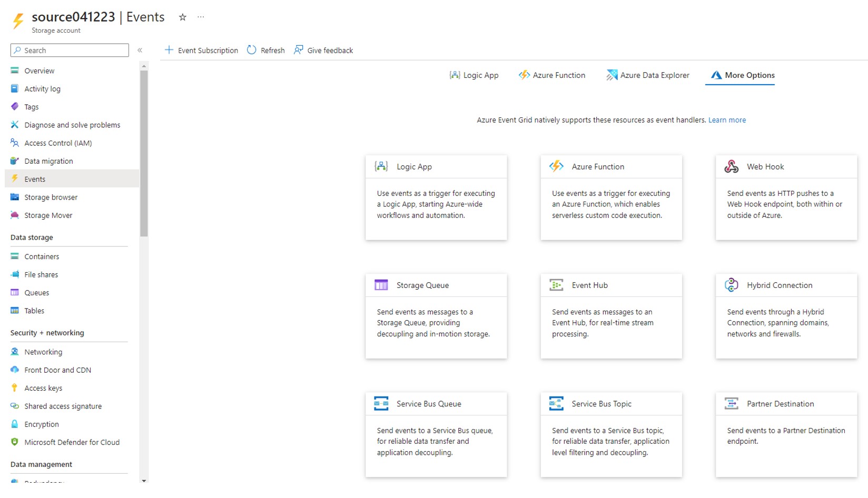Favorite this page with the star icon
Screen dimensions: 868x498
coord(182,17)
